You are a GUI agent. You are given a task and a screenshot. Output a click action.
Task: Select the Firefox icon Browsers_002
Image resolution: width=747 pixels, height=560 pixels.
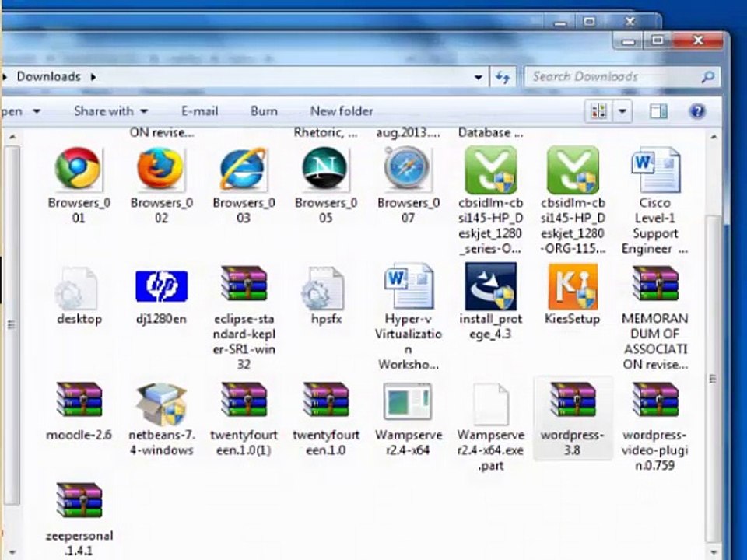(x=161, y=169)
